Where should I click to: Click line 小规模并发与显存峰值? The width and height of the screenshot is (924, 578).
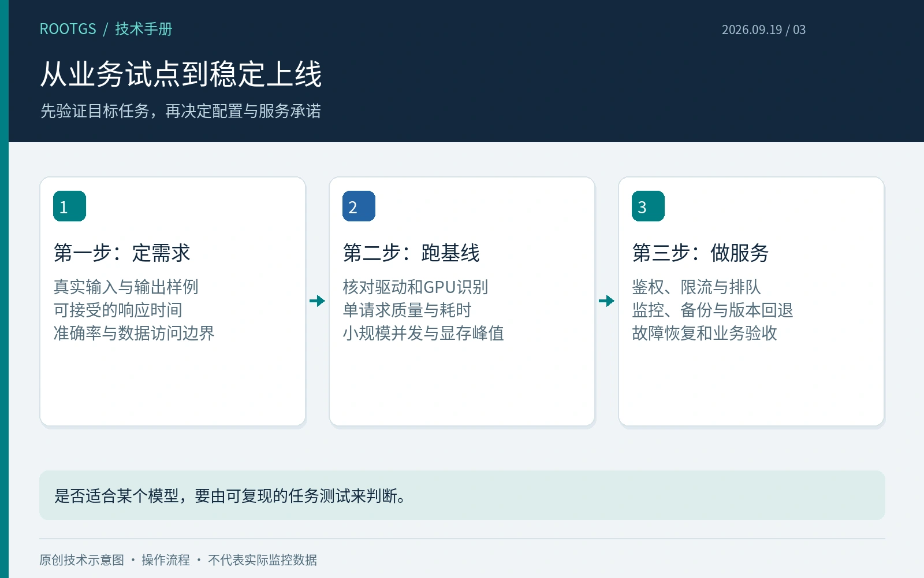tap(423, 333)
